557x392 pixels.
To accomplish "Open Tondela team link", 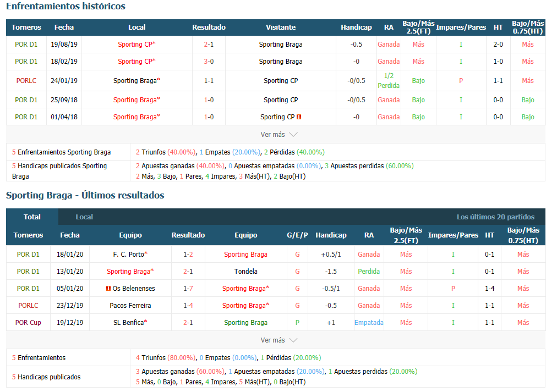I will 246,272.
